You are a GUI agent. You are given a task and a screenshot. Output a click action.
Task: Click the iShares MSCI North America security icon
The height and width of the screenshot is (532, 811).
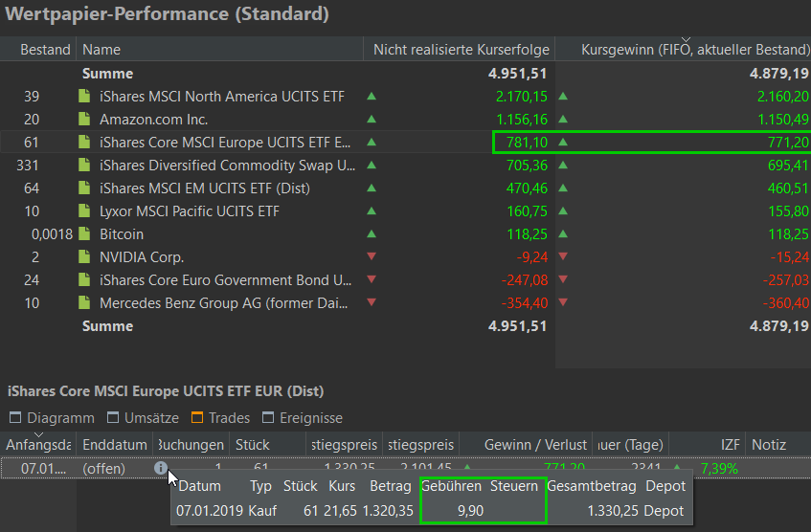coord(84,97)
